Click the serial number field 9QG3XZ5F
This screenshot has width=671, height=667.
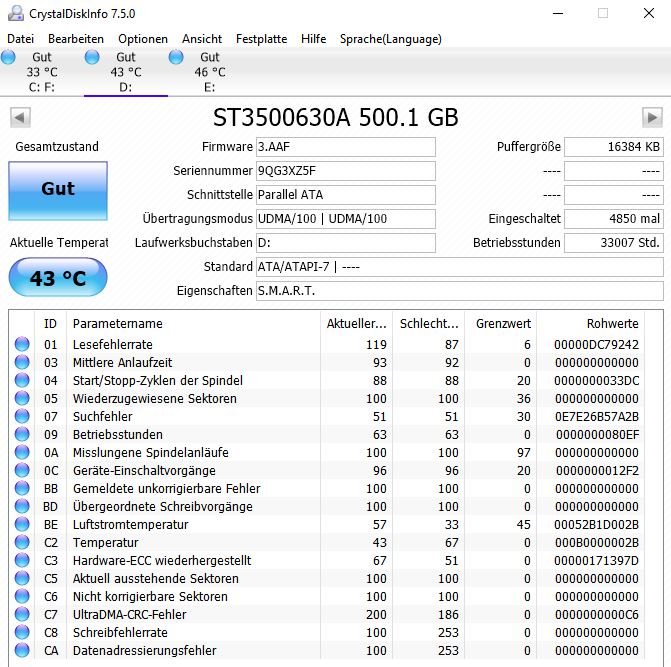(346, 171)
